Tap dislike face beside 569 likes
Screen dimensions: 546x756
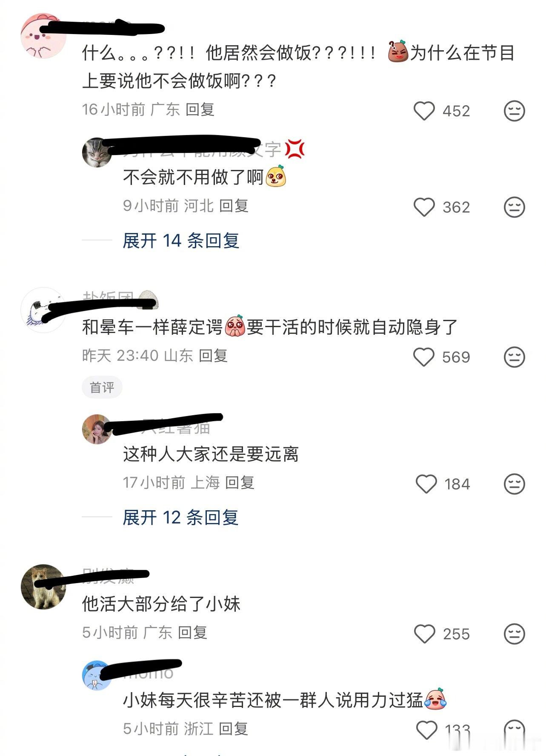[514, 357]
